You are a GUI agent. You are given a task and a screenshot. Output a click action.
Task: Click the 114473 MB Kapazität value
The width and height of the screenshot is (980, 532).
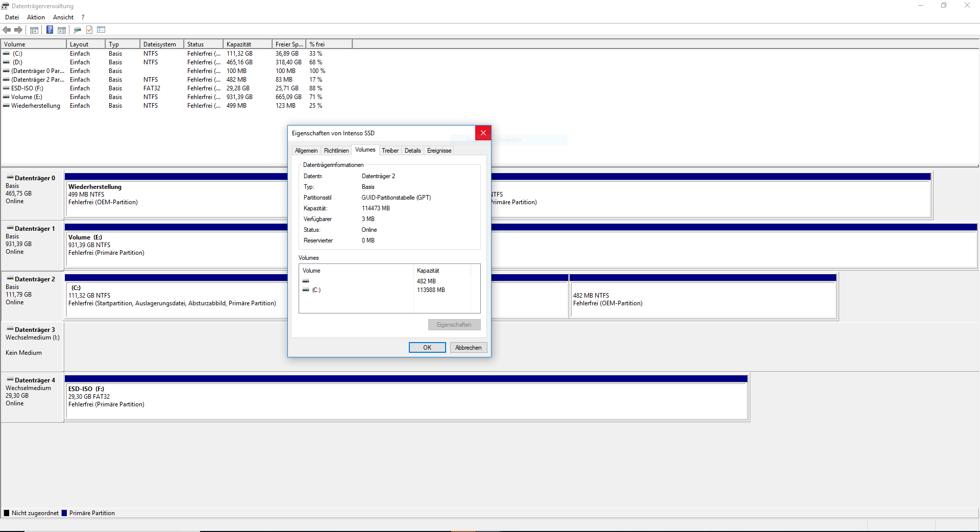pyautogui.click(x=376, y=208)
